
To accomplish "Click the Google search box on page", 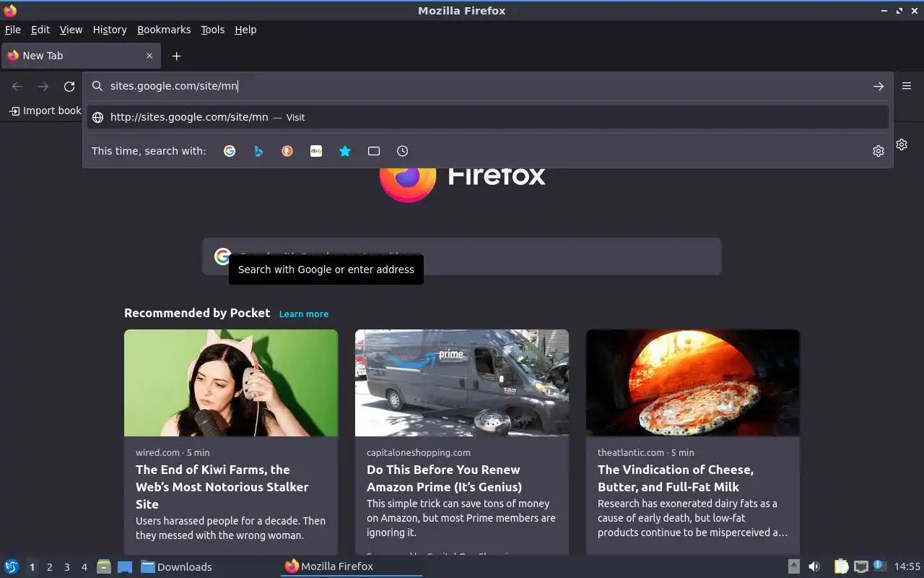I will [462, 256].
